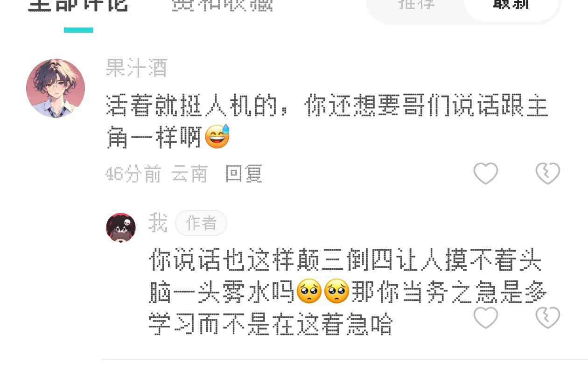588x371 pixels.
Task: Click the 46分前 timestamp
Action: (x=133, y=174)
